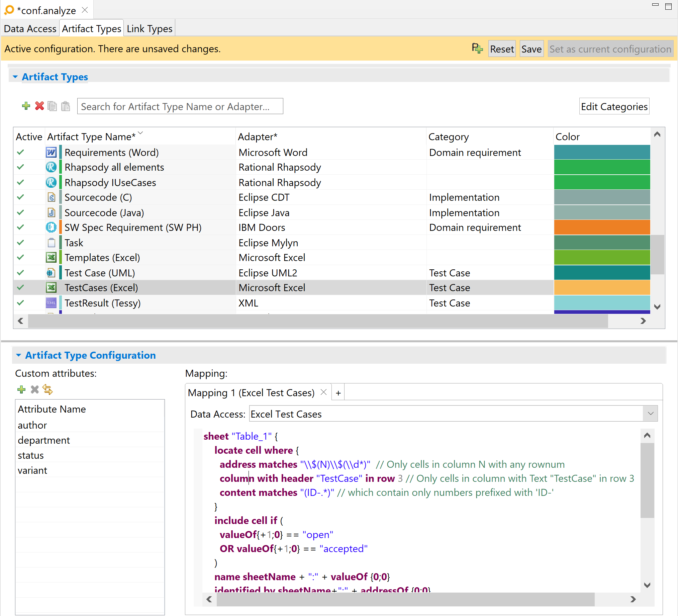Click teal color swatch of Requirements (Word)

point(602,152)
